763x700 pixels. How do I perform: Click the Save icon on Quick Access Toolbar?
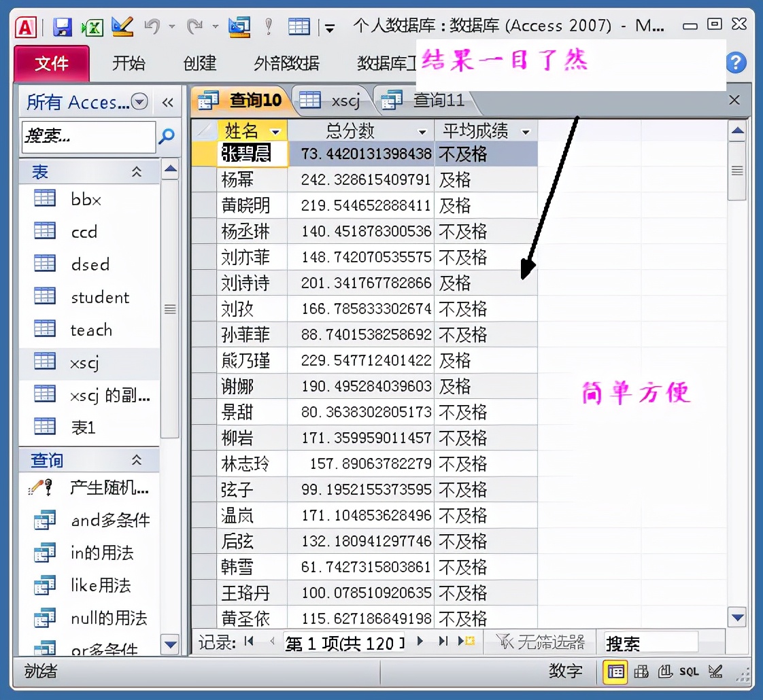(x=63, y=25)
